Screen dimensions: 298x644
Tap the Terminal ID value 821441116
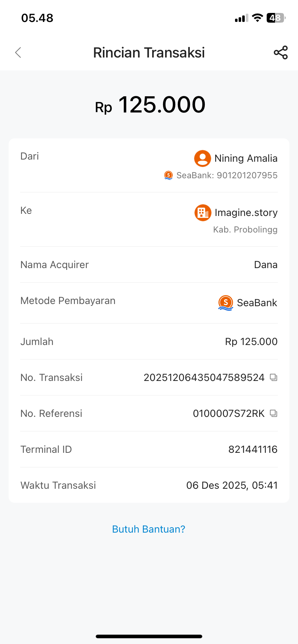coord(253,449)
